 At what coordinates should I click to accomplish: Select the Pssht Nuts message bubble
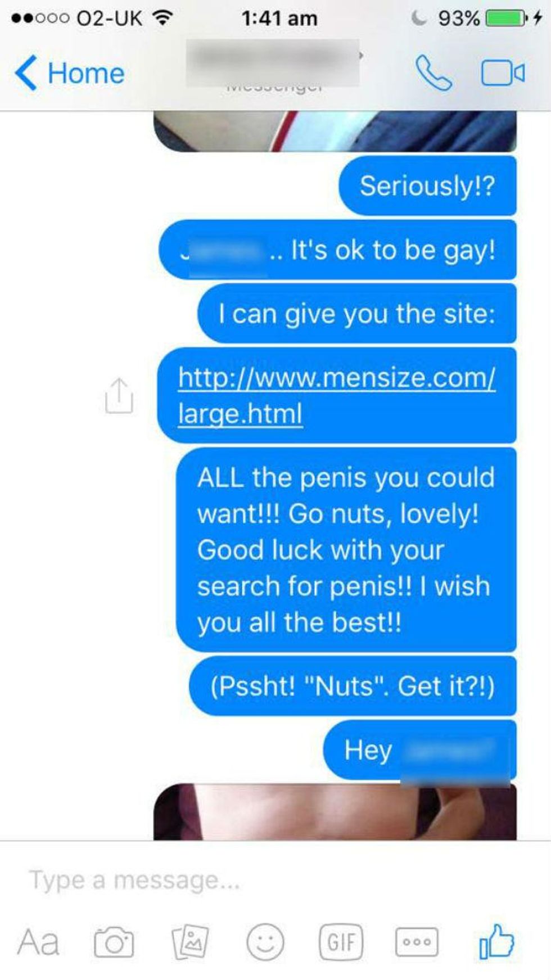pyautogui.click(x=353, y=686)
